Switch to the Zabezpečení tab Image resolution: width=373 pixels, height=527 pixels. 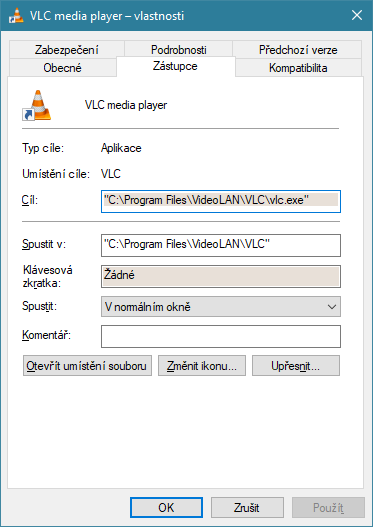[x=67, y=49]
